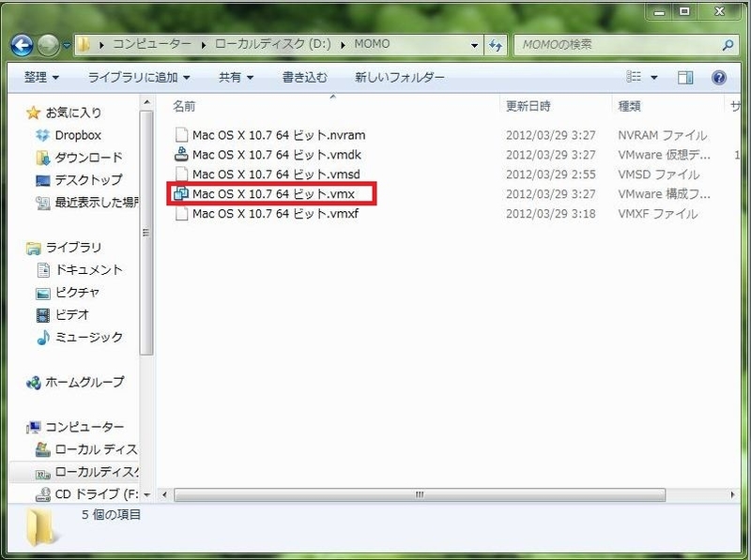Click the .vmx file's VMware configuration icon
Image resolution: width=751 pixels, height=560 pixels.
click(181, 193)
